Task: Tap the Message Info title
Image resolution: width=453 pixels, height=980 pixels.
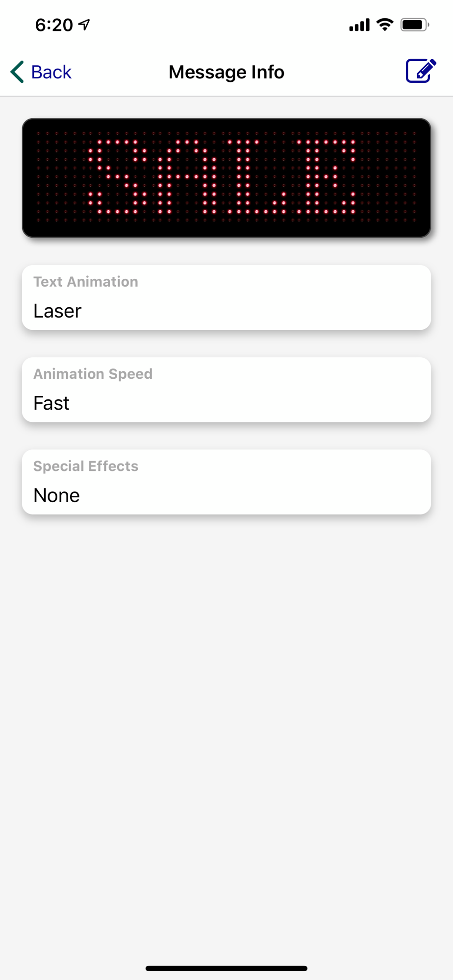Action: [x=226, y=72]
